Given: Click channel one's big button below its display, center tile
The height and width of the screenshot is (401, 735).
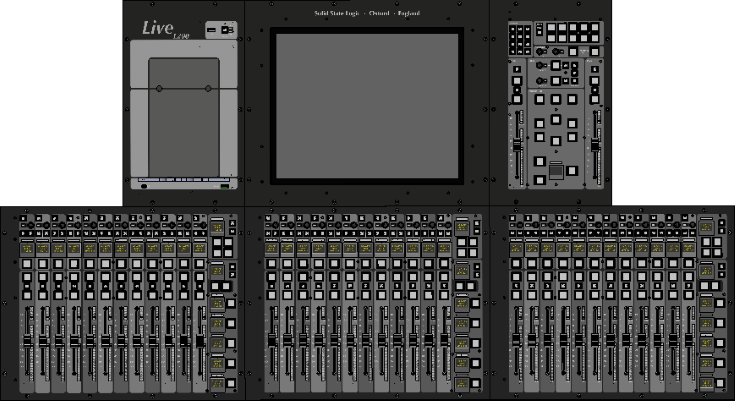Looking at the screenshot, I should 272,264.
